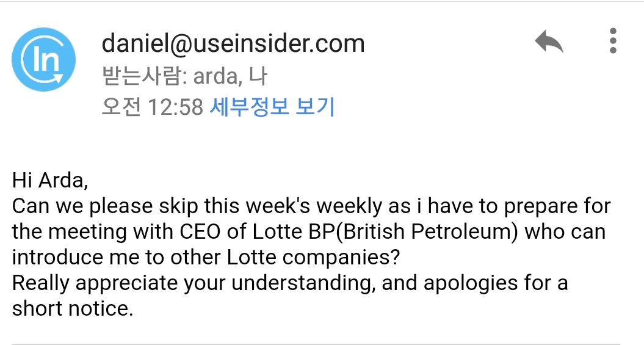Open the three-dot more options menu
644x345 pixels.
613,42
